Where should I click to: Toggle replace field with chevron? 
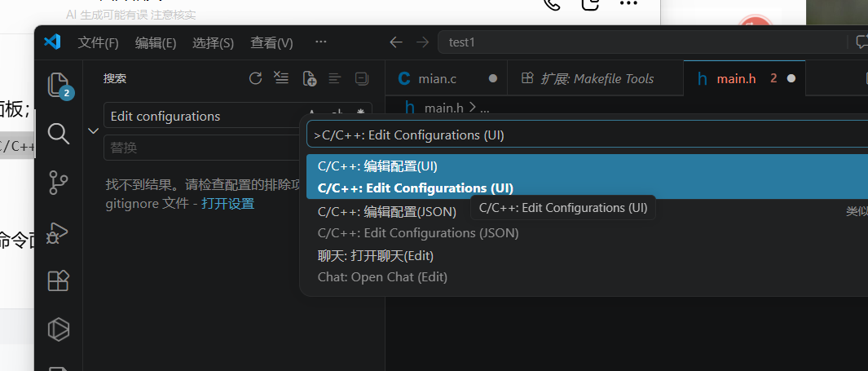[94, 131]
